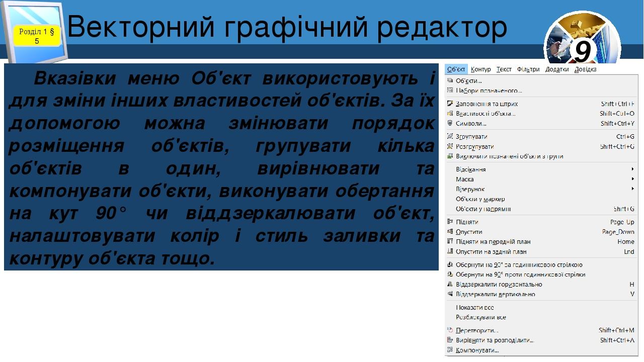Open the Довідка menu

pyautogui.click(x=585, y=69)
